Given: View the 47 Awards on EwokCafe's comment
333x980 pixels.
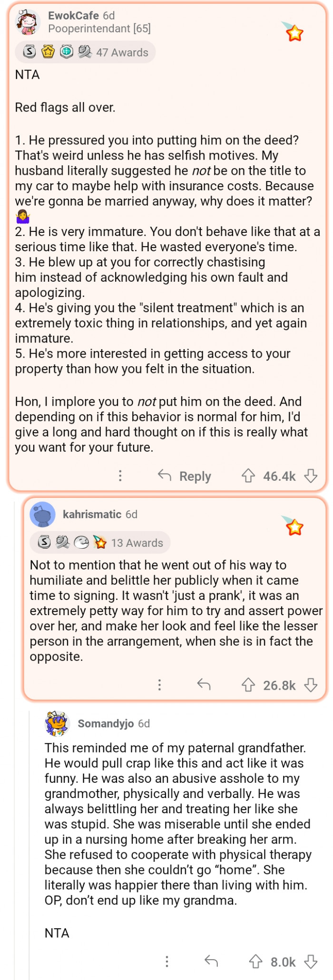Looking at the screenshot, I should pyautogui.click(x=122, y=52).
